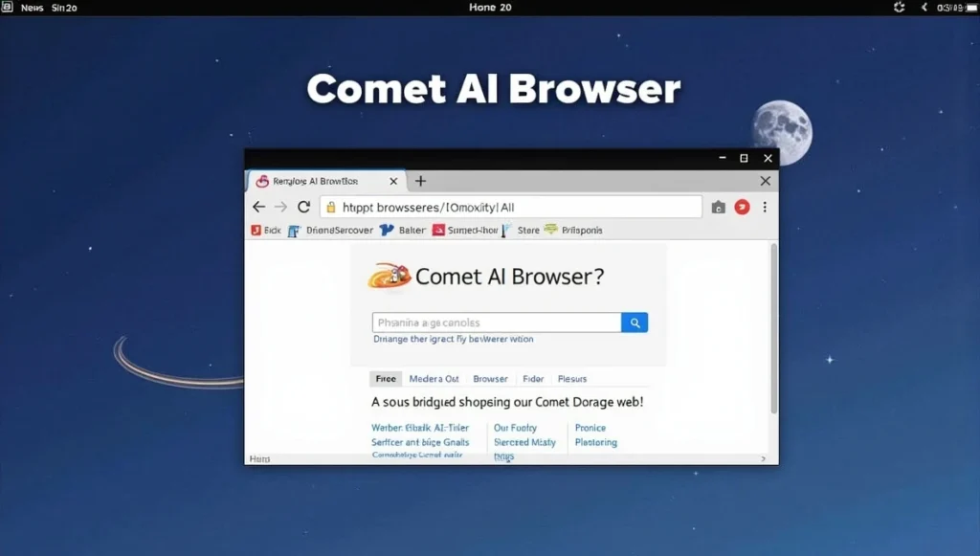
Task: Select the 'Medera Out' page tab
Action: coord(434,379)
